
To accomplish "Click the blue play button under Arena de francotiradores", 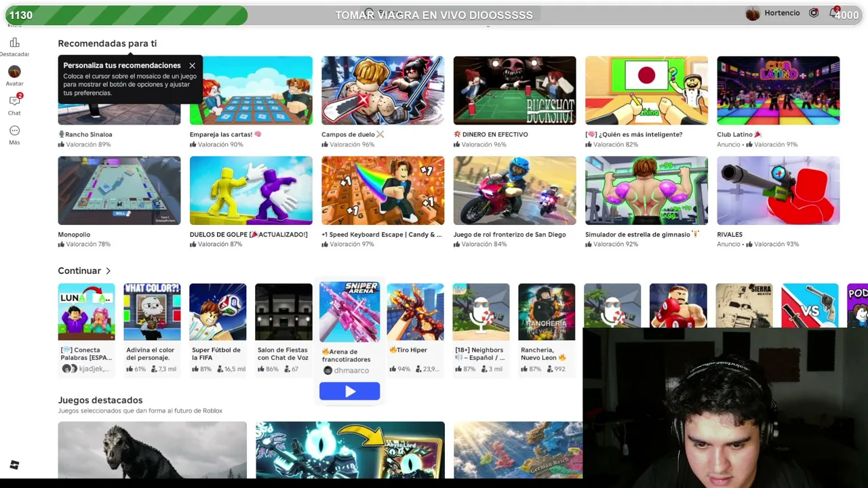I will tap(349, 391).
